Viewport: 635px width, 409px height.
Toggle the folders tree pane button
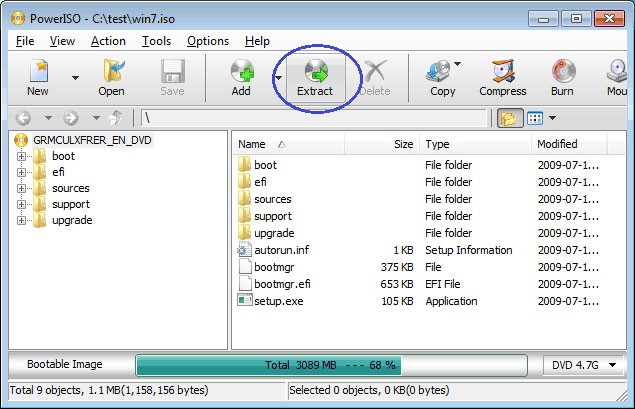510,118
